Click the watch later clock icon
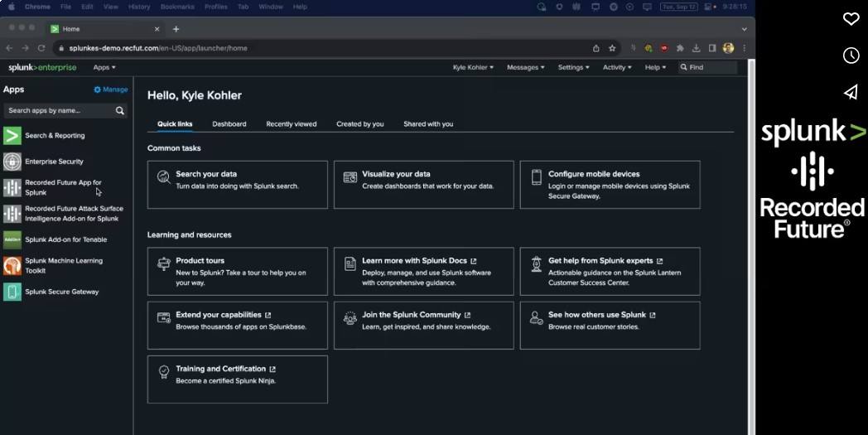This screenshot has width=868, height=435. pos(851,56)
